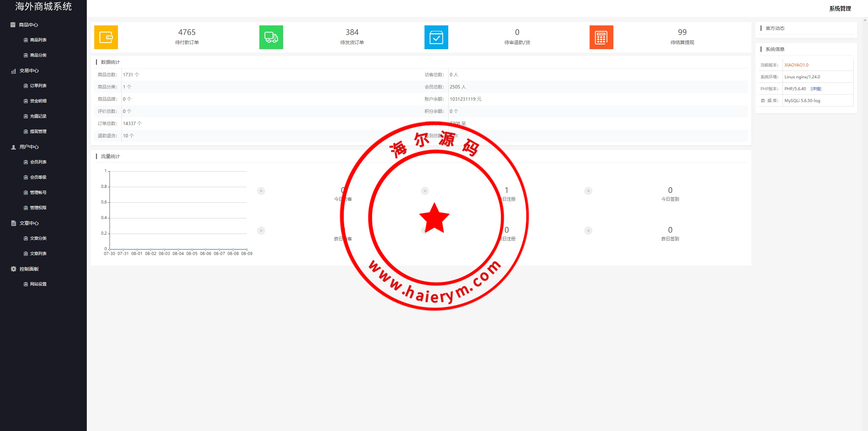Click the yellow wallet pending-payment icon
The height and width of the screenshot is (431, 868).
(x=106, y=37)
